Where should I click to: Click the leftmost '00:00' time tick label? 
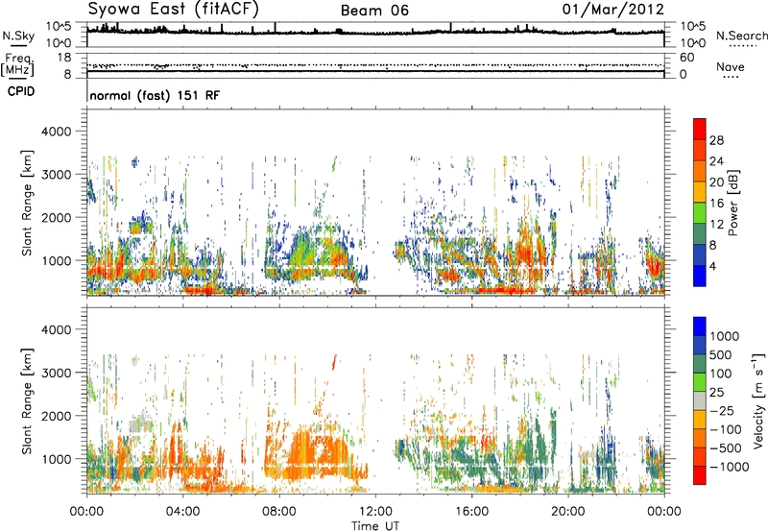coord(86,512)
